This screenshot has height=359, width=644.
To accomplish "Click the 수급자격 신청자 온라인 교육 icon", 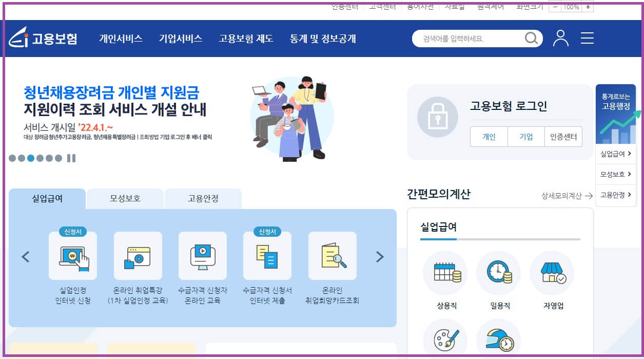I will pyautogui.click(x=202, y=257).
